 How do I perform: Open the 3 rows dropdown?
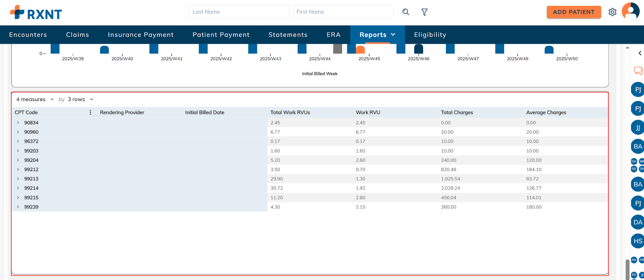pos(80,99)
